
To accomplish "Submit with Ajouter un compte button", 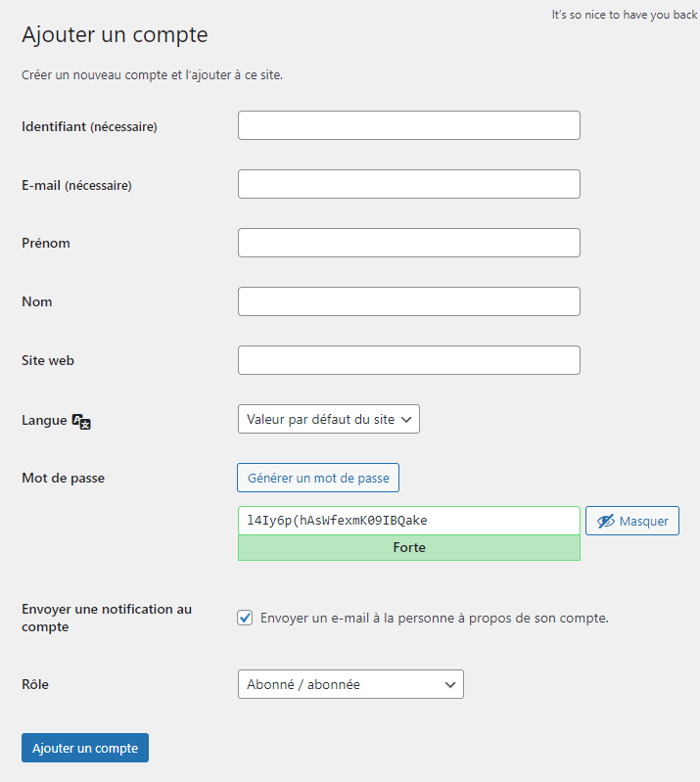I will coord(85,748).
